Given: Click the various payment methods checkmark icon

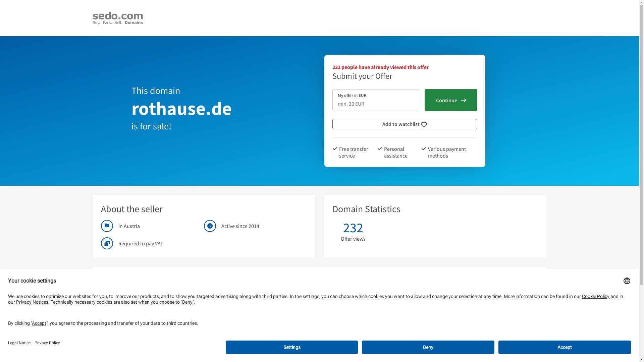Looking at the screenshot, I should [x=424, y=148].
